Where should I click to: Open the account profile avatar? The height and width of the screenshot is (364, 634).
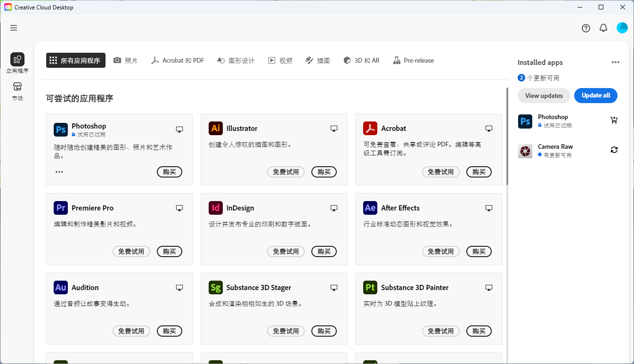click(x=622, y=28)
